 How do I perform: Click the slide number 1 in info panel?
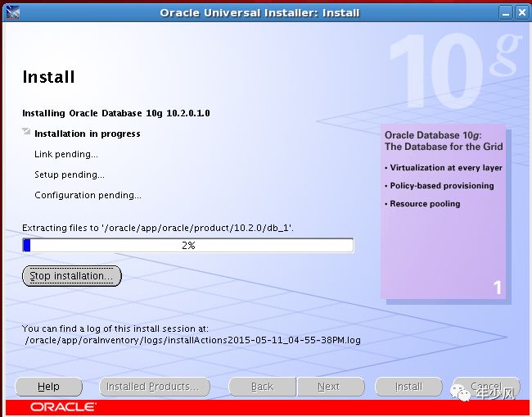(497, 288)
